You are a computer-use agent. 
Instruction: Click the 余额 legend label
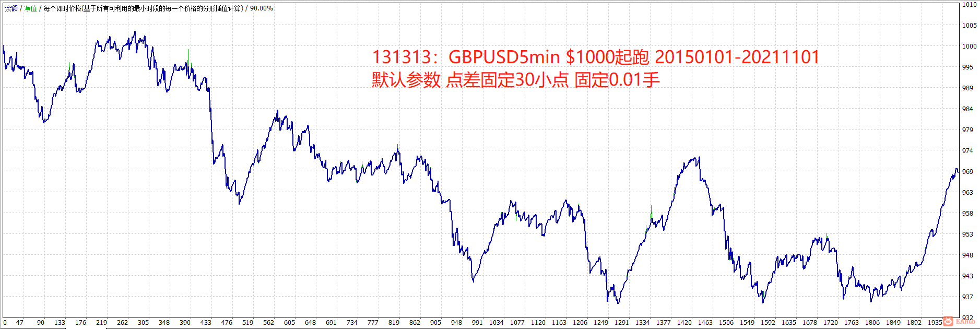pos(11,8)
